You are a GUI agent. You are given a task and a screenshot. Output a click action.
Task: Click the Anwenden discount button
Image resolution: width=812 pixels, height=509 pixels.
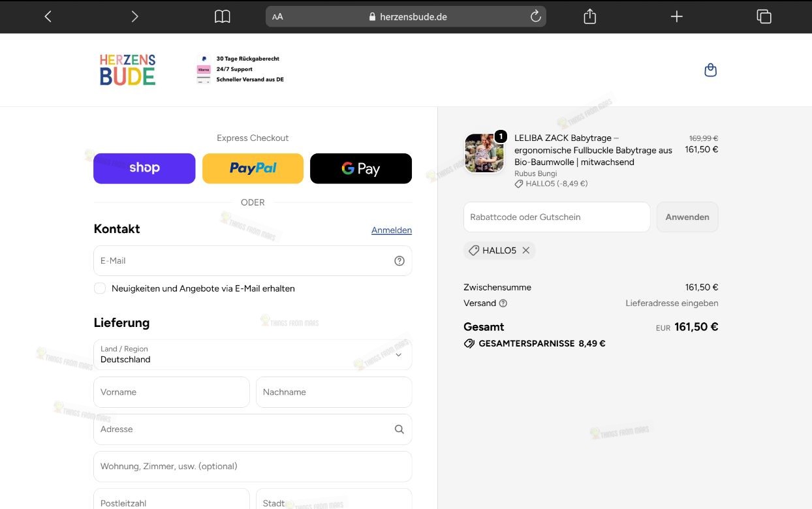pos(687,217)
